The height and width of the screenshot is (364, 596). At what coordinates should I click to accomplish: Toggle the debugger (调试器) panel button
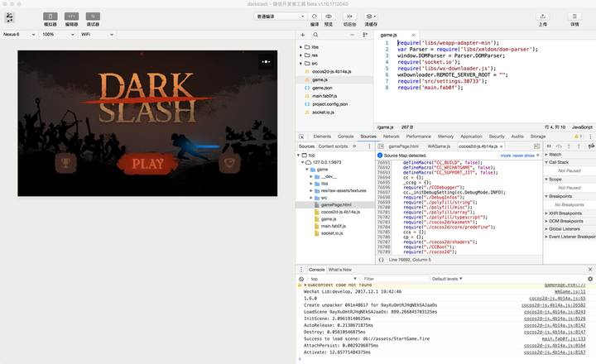tap(93, 17)
